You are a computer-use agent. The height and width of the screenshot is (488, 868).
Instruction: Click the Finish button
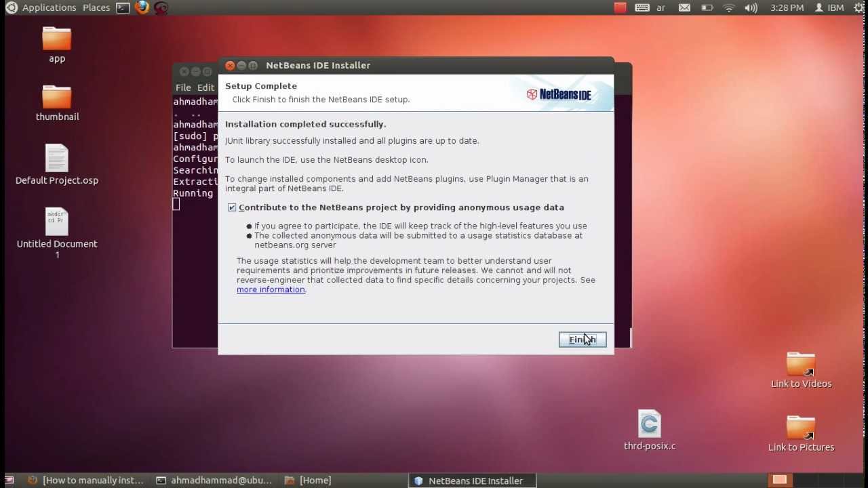(x=583, y=340)
